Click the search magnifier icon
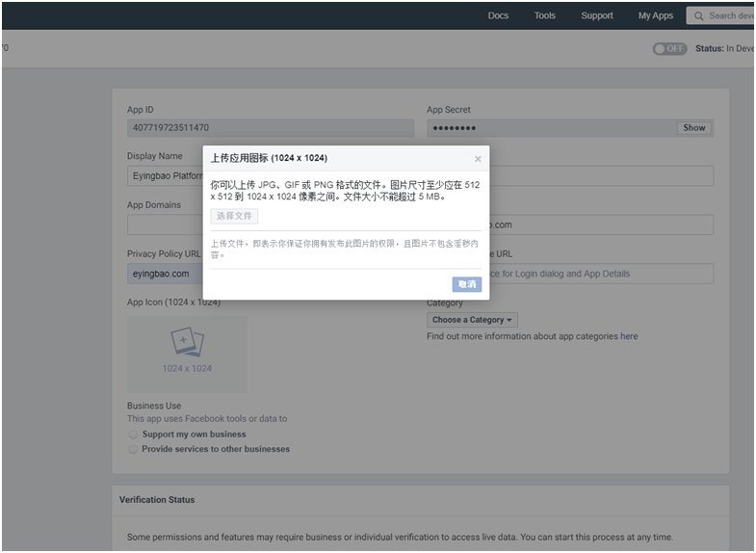 (x=698, y=15)
